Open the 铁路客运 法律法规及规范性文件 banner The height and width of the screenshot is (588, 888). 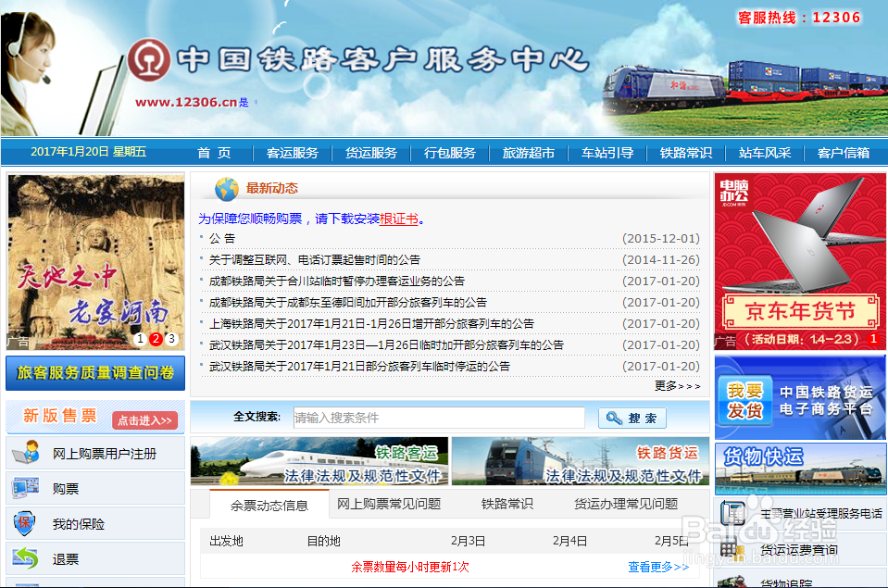pos(319,460)
